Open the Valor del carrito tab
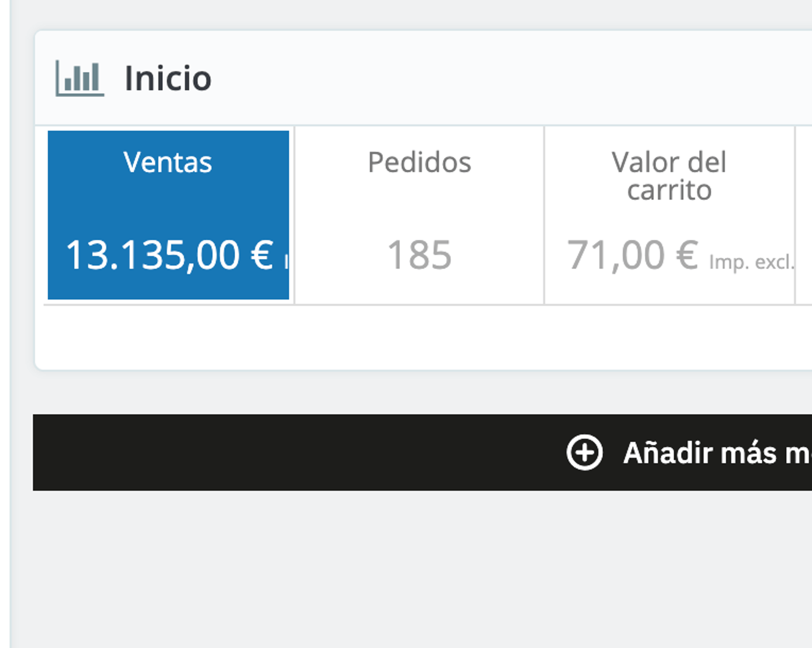Image resolution: width=812 pixels, height=648 pixels. [669, 215]
